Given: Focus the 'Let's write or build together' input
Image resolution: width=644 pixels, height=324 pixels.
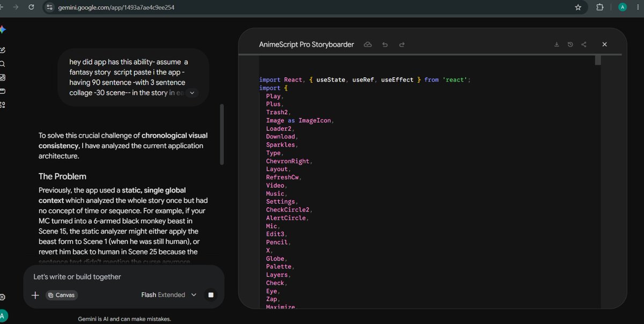Looking at the screenshot, I should [123, 277].
